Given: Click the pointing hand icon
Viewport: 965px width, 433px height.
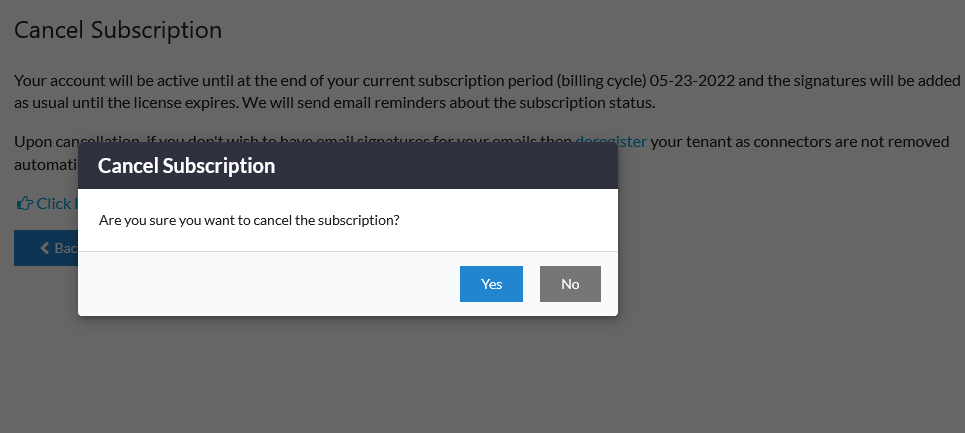Looking at the screenshot, I should click(24, 204).
